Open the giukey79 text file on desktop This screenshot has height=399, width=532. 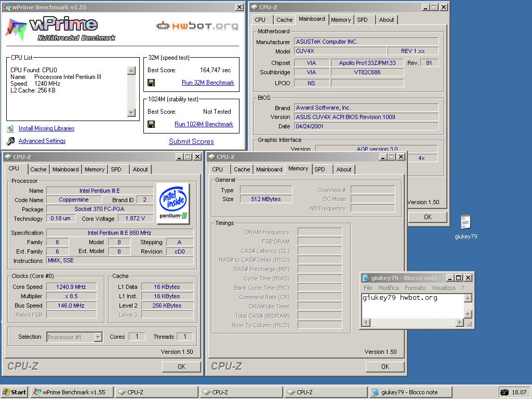point(465,226)
